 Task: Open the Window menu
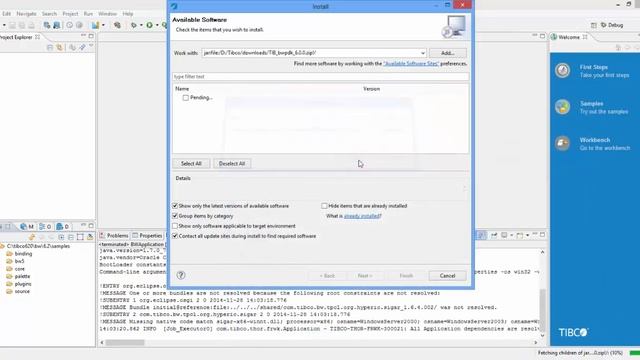pos(107,14)
